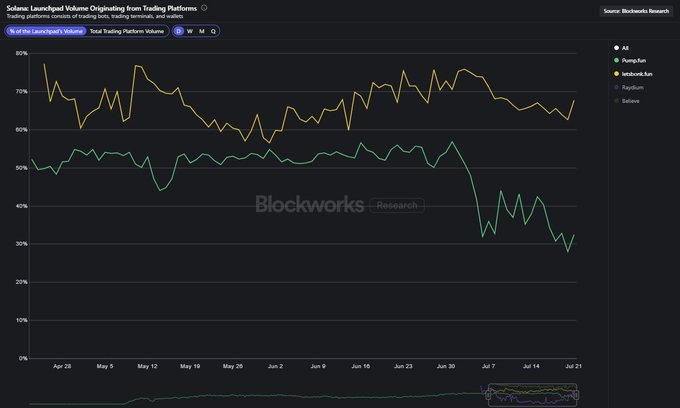This screenshot has height=408, width=680.
Task: Click the white All legend dot
Action: pyautogui.click(x=615, y=48)
